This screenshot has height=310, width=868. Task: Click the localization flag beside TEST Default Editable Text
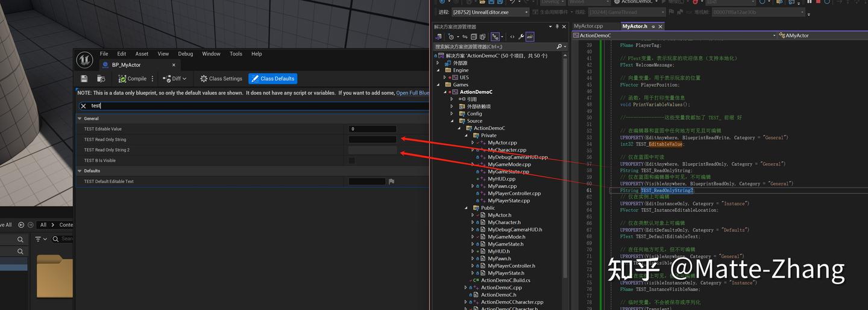pos(391,181)
